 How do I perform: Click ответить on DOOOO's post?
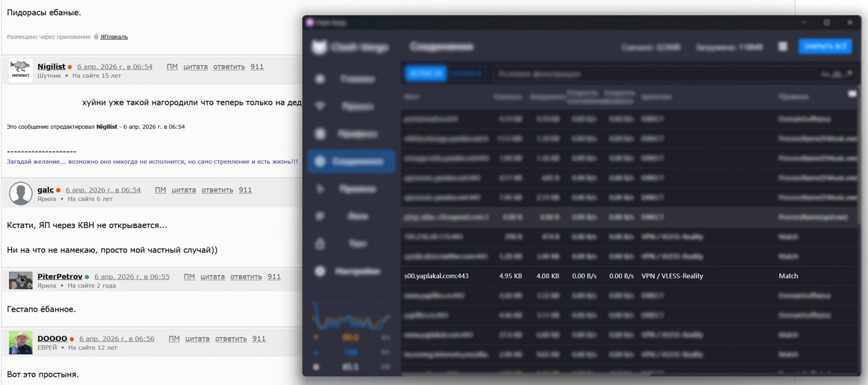[231, 339]
